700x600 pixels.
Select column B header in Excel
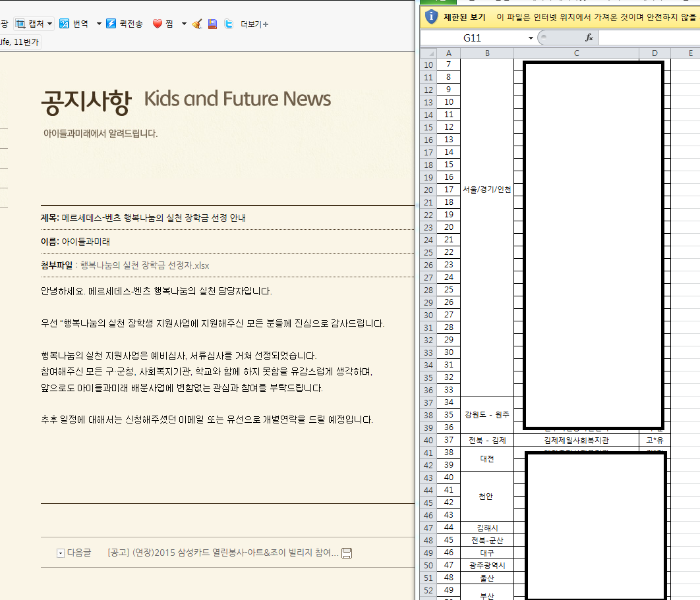tap(487, 53)
